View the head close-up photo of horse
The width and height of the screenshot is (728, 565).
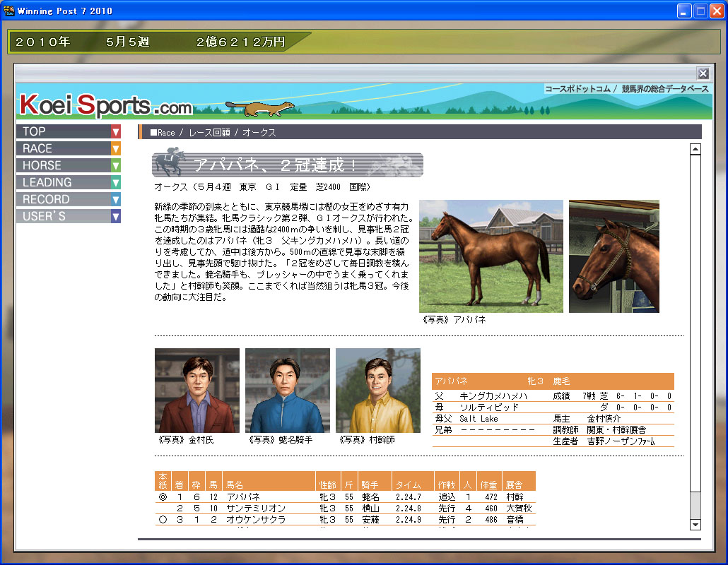pos(613,256)
